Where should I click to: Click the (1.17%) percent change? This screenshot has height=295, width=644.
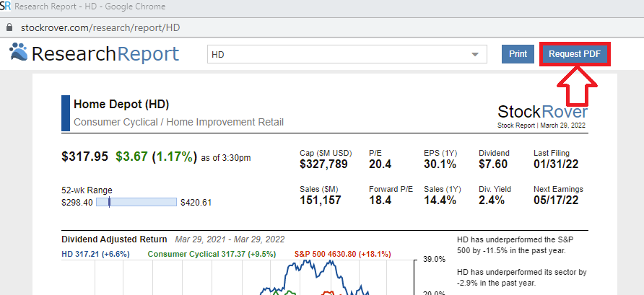pos(174,157)
